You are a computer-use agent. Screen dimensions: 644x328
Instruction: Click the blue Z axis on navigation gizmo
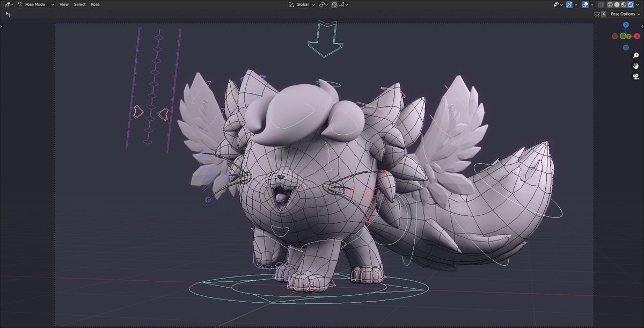tap(626, 25)
